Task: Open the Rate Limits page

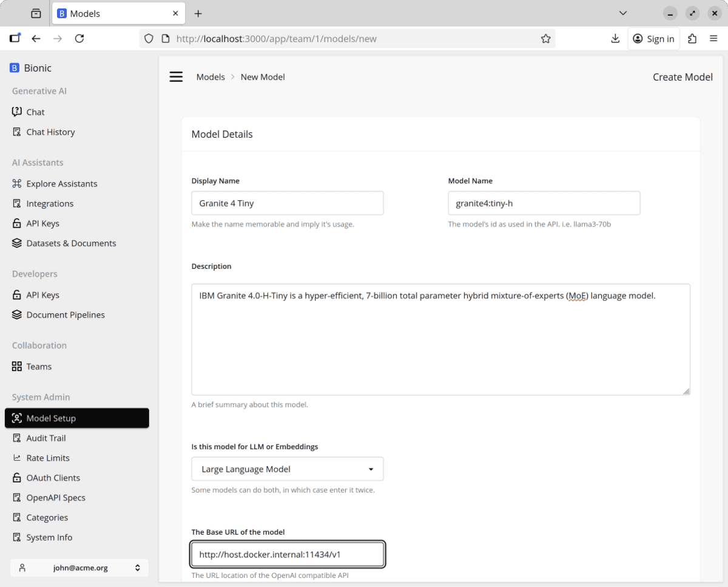Action: [48, 458]
